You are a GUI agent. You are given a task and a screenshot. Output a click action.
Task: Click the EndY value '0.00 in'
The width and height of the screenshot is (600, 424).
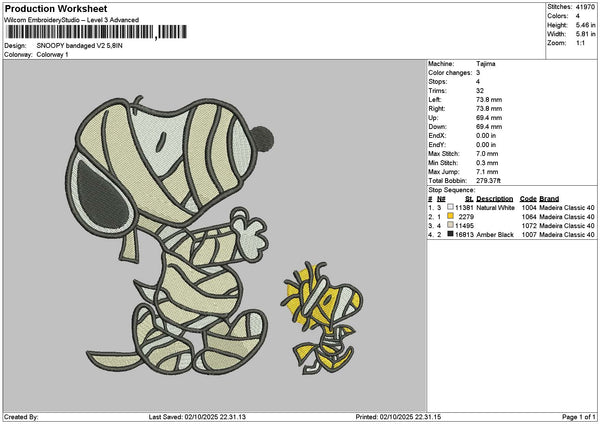[486, 145]
